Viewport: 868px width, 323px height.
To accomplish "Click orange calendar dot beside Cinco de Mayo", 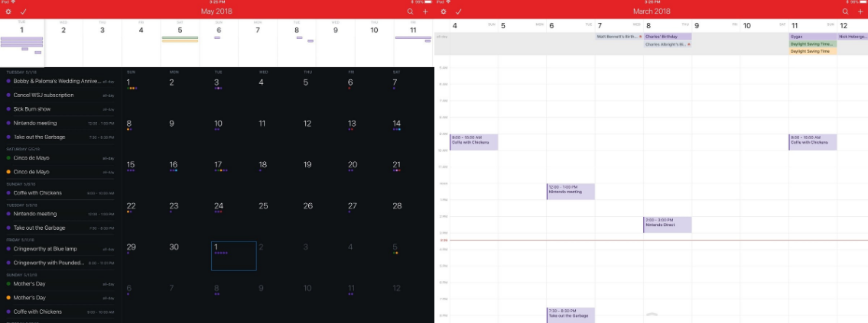I will click(x=8, y=172).
